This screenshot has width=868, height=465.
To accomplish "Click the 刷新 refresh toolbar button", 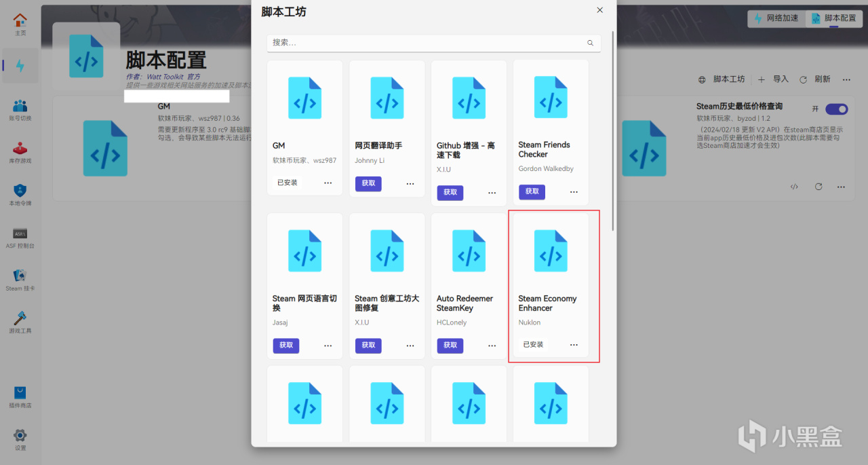I will point(815,79).
